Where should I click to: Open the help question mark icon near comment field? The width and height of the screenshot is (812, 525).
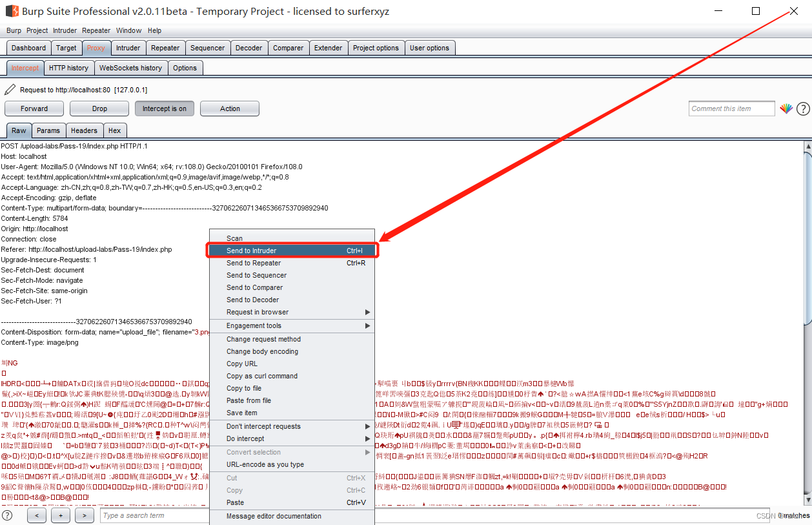tap(803, 108)
